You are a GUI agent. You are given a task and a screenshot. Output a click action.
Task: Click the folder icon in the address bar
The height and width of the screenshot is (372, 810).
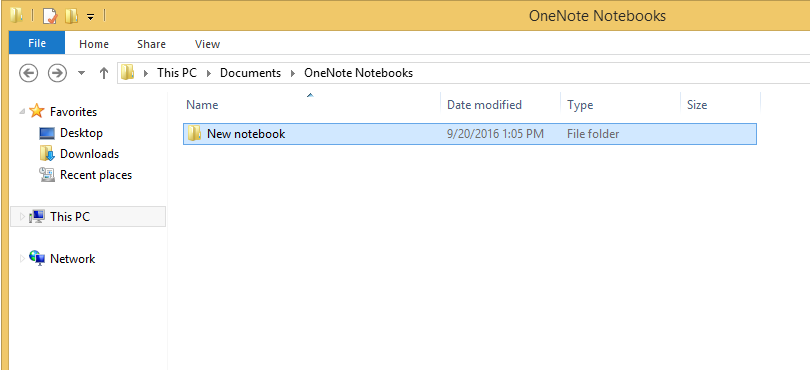click(x=128, y=73)
